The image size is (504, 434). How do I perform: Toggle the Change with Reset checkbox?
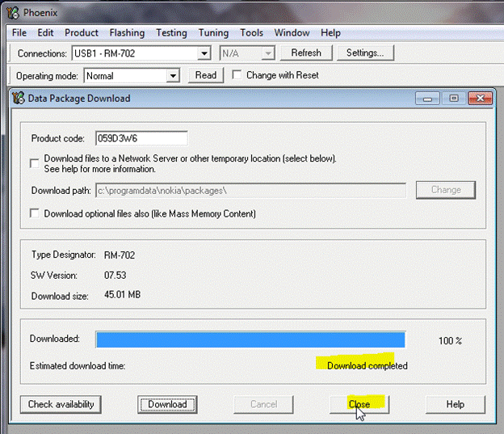pyautogui.click(x=237, y=75)
